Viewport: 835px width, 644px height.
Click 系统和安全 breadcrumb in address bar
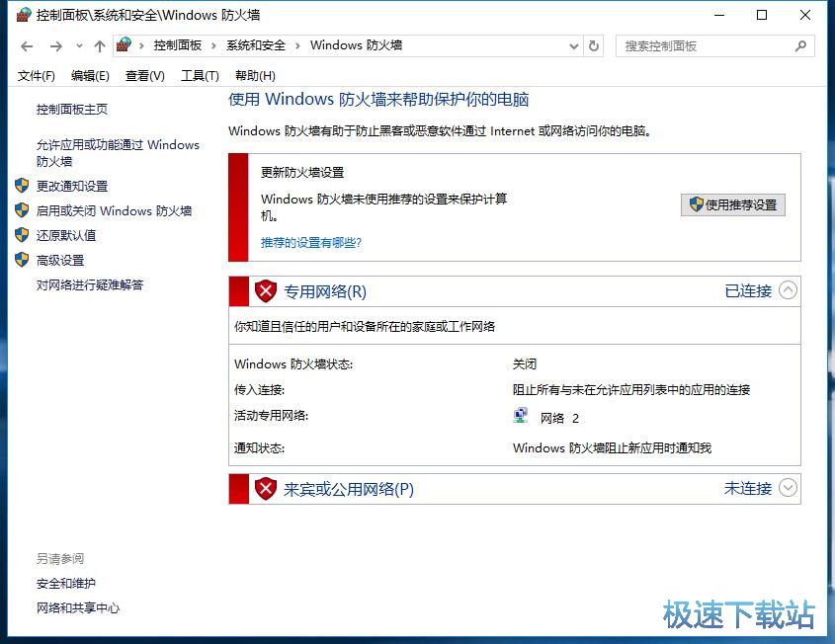point(256,45)
